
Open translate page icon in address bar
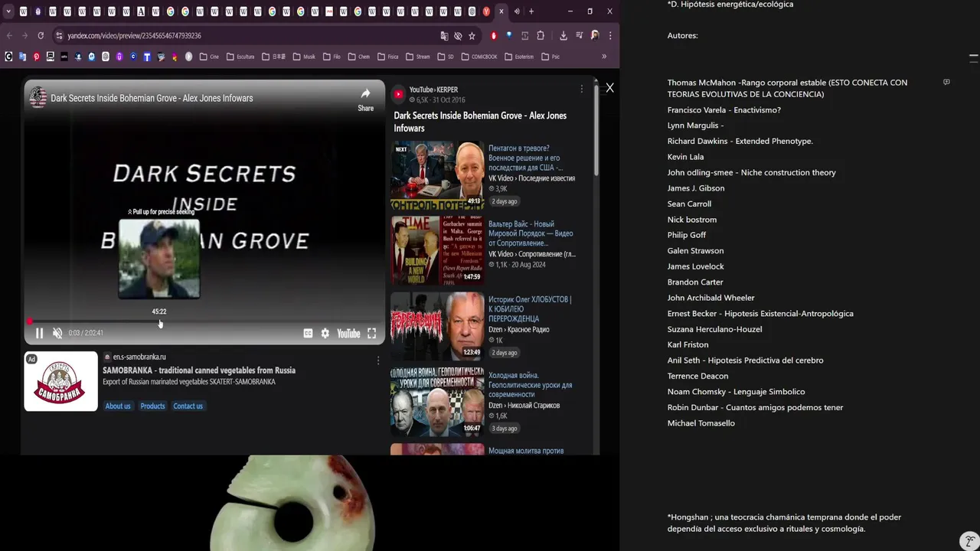(x=444, y=35)
